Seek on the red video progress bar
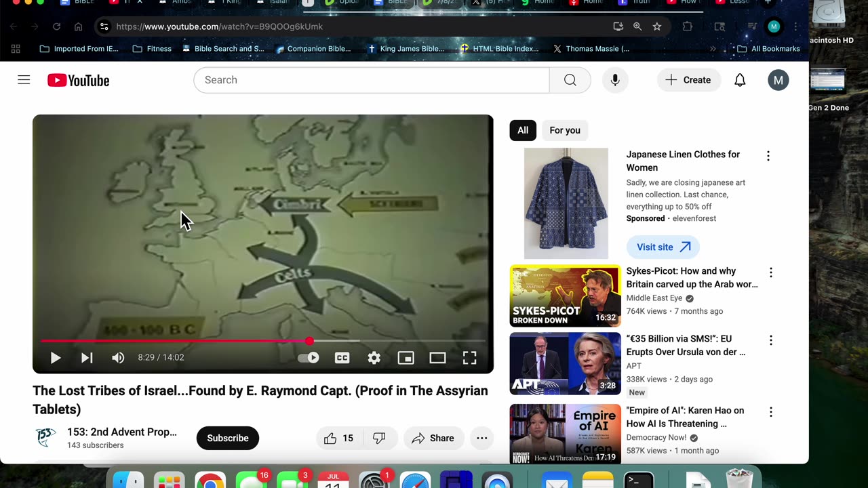 coord(263,341)
